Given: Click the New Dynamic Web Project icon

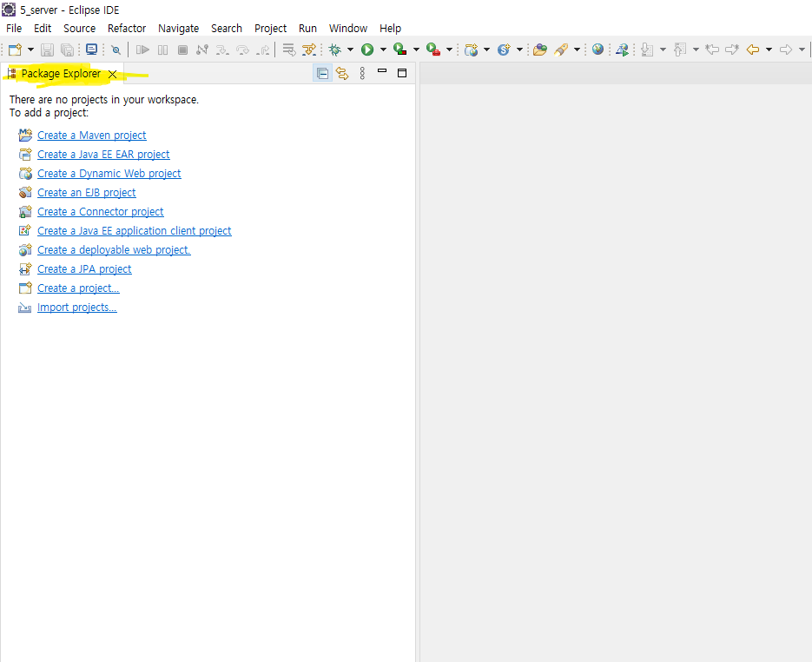Looking at the screenshot, I should point(471,50).
